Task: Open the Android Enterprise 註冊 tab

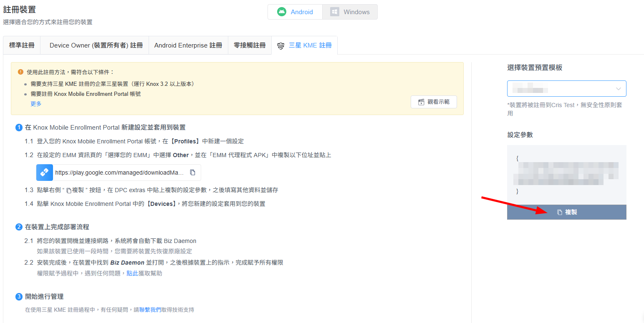Action: pyautogui.click(x=188, y=45)
